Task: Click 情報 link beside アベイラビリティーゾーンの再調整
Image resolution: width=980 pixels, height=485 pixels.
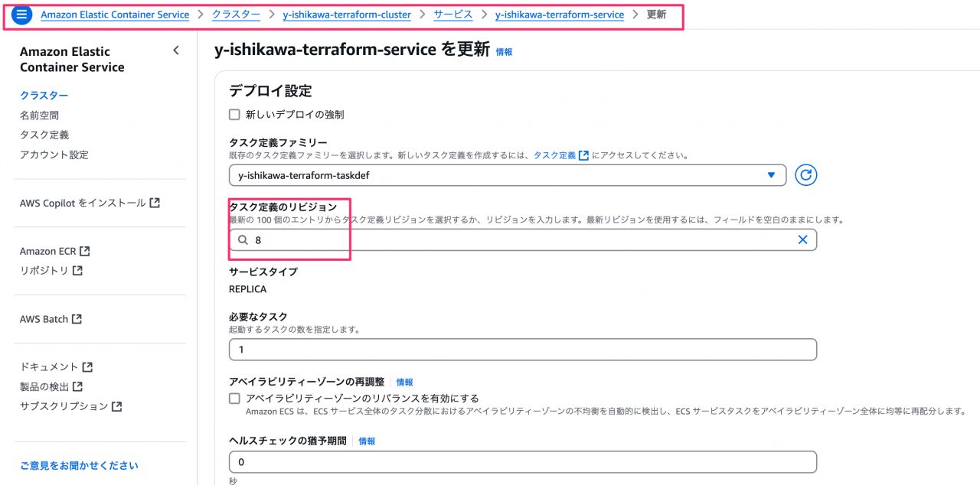Action: coord(405,382)
